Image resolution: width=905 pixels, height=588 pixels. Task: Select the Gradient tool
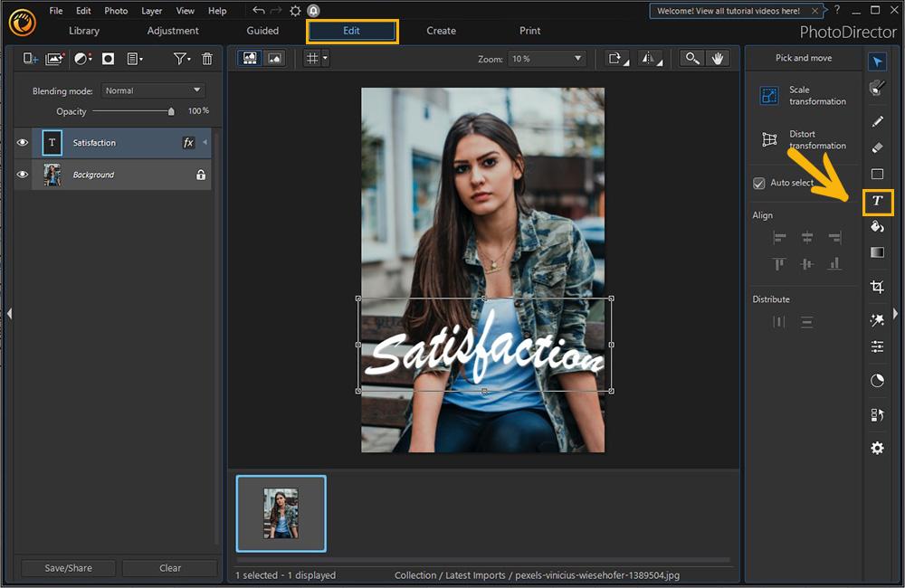point(877,253)
